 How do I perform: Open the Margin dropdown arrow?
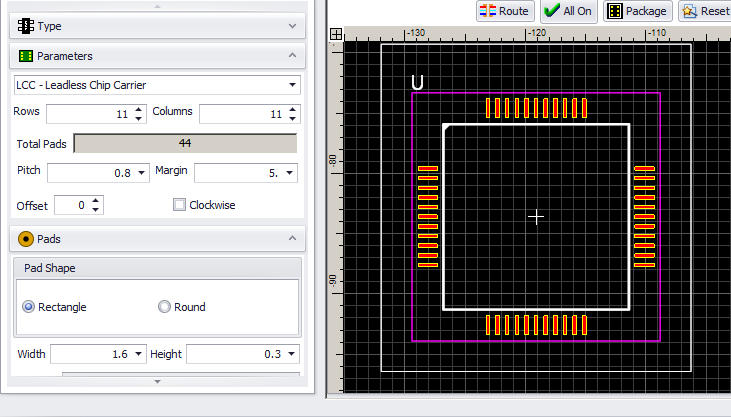coord(290,173)
